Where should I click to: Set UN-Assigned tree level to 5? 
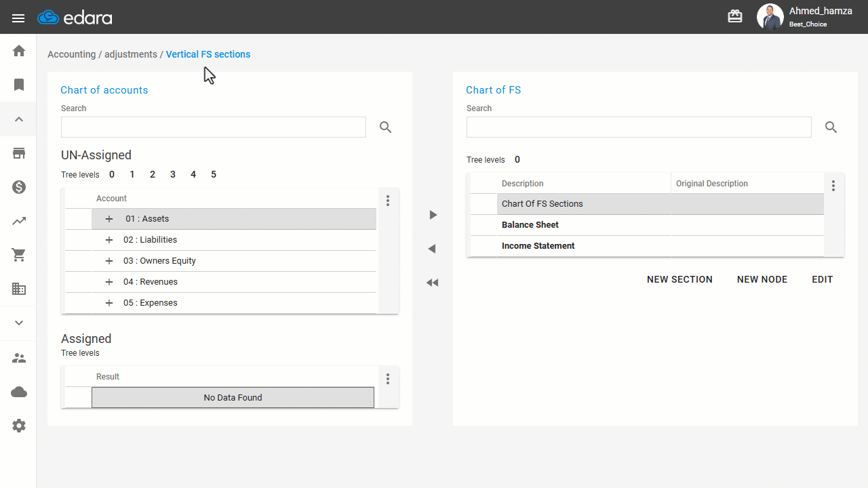pos(214,175)
